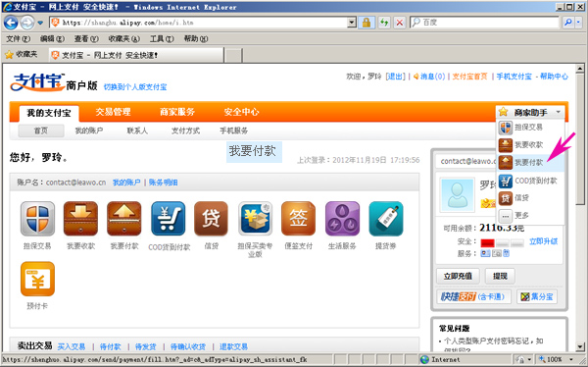588x367 pixels.
Task: Open the 手机服务 sub-navigation item
Action: 233,131
